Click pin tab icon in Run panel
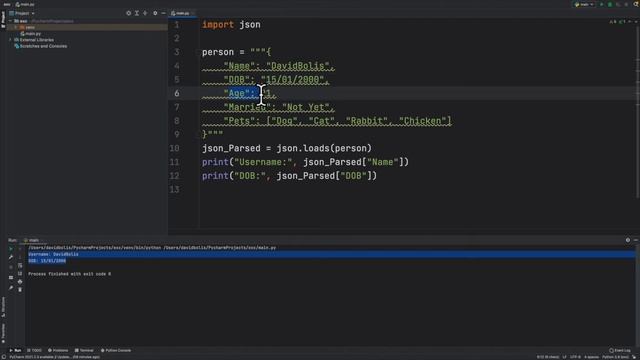The height and width of the screenshot is (360, 640). tap(11, 288)
